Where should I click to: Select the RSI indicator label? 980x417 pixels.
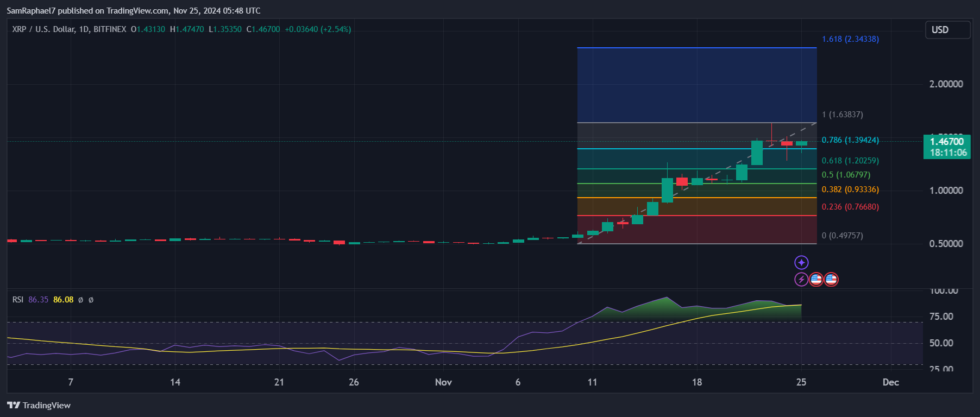(x=18, y=300)
